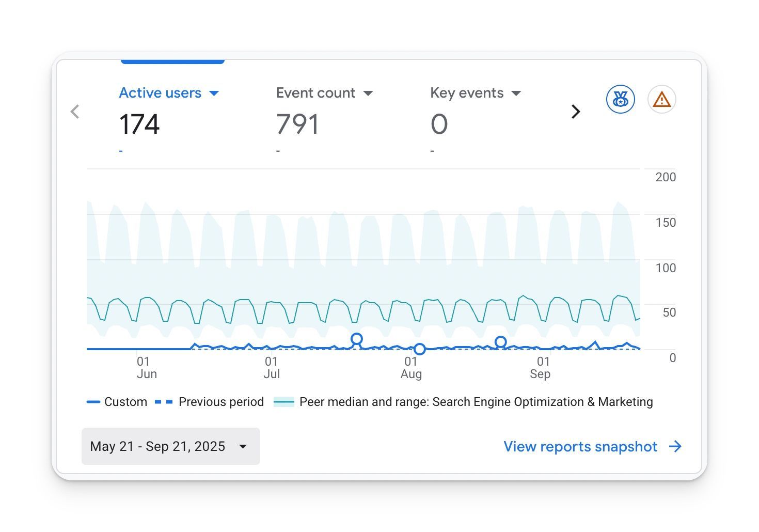Viewport: 759px width, 532px height.
Task: Open the Active users metric dropdown
Action: point(215,93)
